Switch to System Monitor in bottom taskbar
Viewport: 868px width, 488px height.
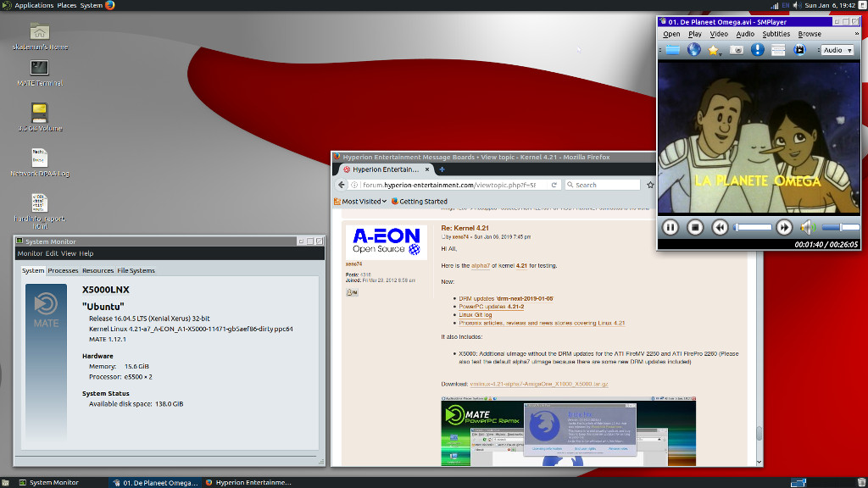[x=48, y=482]
